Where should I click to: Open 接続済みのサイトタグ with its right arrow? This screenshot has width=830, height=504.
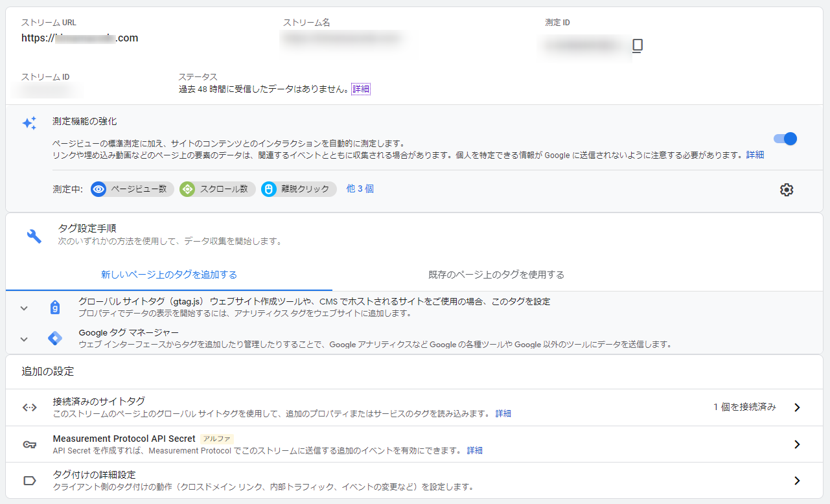tap(797, 407)
